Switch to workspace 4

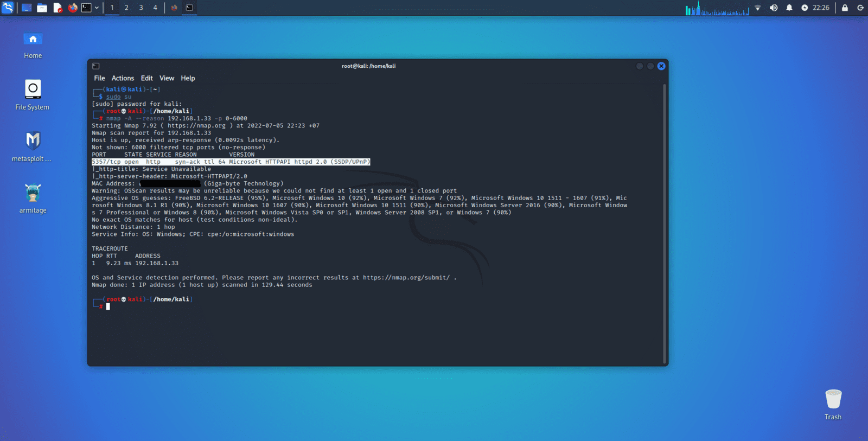[x=155, y=8]
